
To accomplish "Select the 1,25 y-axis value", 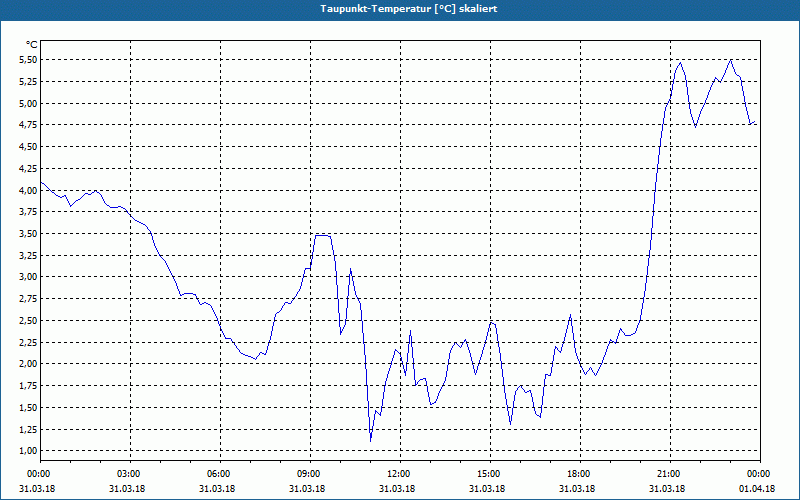I will tap(28, 429).
